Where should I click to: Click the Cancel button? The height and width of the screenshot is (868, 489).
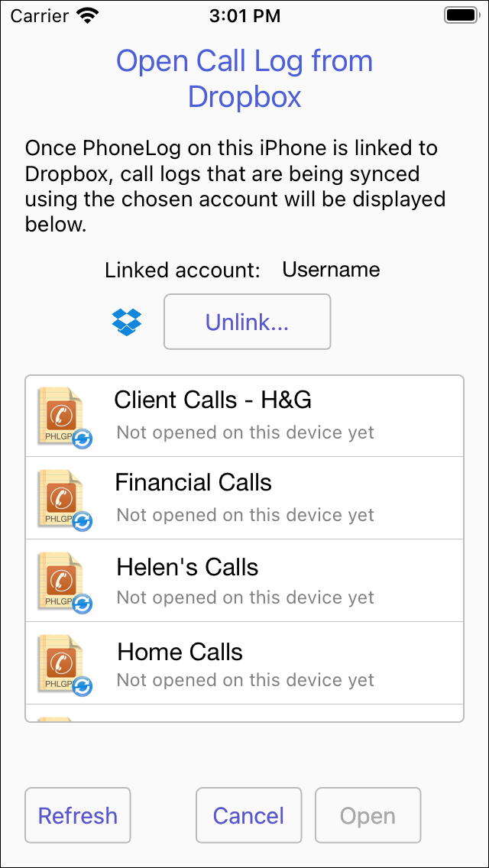[x=248, y=815]
